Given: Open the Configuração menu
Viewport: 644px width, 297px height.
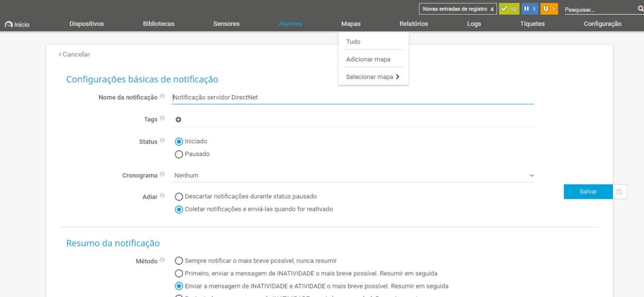Looking at the screenshot, I should [x=602, y=24].
